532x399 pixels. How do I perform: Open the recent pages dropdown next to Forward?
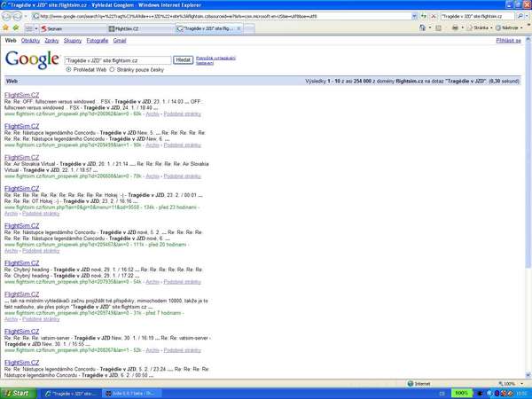point(26,16)
